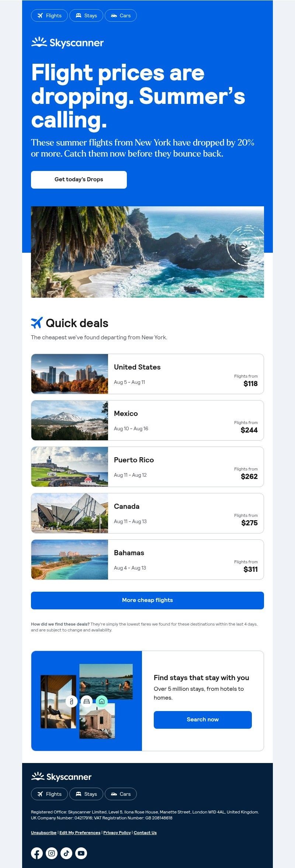Open the Instagram social icon

click(52, 853)
